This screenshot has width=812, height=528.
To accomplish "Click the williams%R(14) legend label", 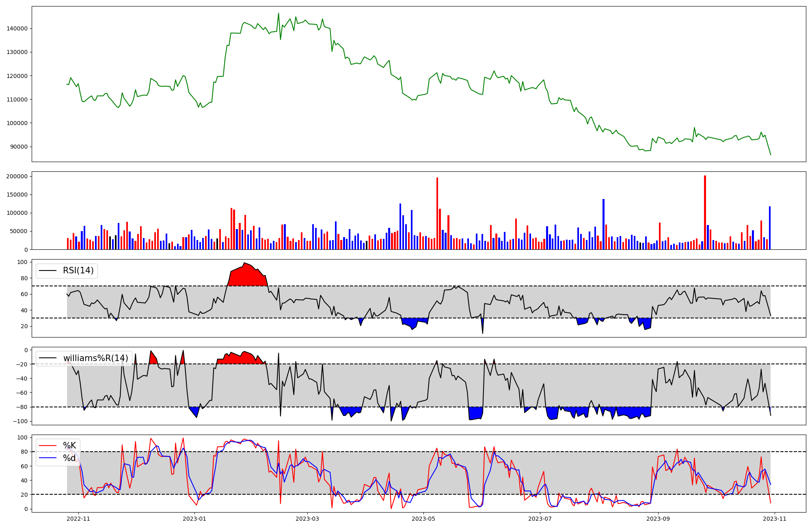I will pos(95,358).
